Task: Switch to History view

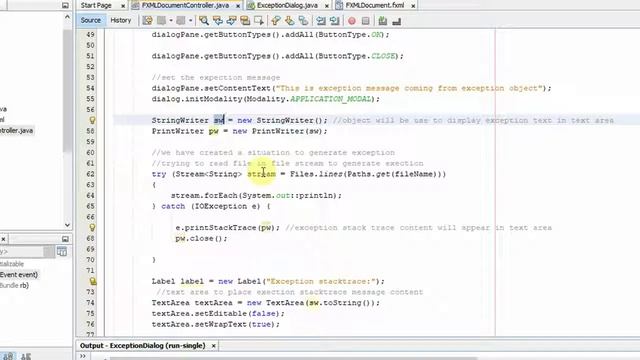Action: [x=121, y=20]
